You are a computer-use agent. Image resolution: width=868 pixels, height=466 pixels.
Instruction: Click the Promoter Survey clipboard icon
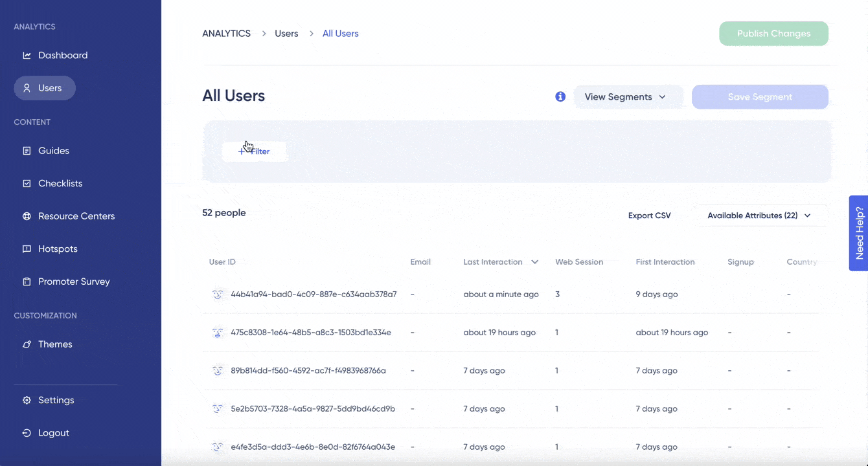(x=27, y=282)
